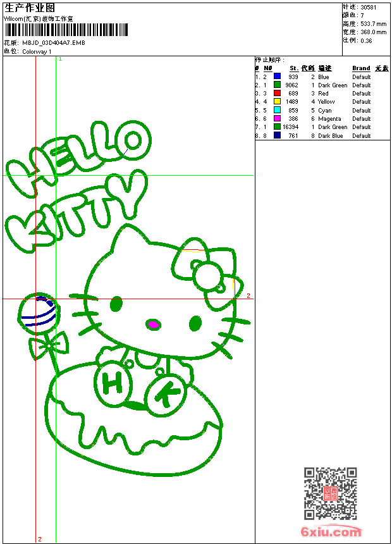The width and height of the screenshot is (392, 544).
Task: Click the Magenta color swatch
Action: pos(277,118)
